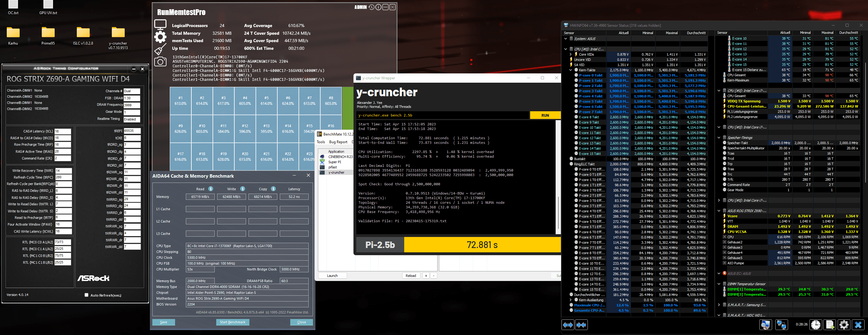The height and width of the screenshot is (335, 868).
Task: Open RunMemtestPro settings gear icon
Action: 160,36
